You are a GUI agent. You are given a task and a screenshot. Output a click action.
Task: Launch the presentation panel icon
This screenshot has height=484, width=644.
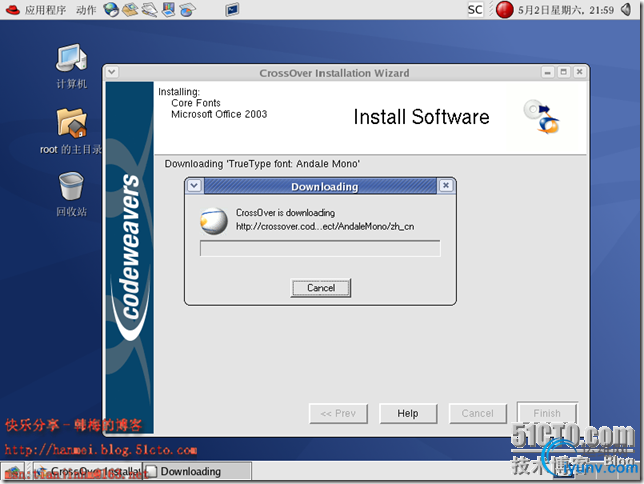pos(168,10)
